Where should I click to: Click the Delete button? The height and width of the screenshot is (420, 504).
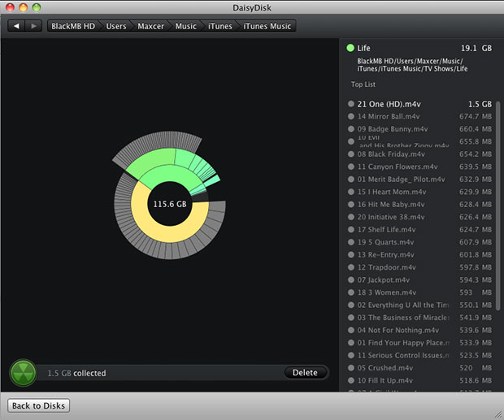(x=305, y=373)
